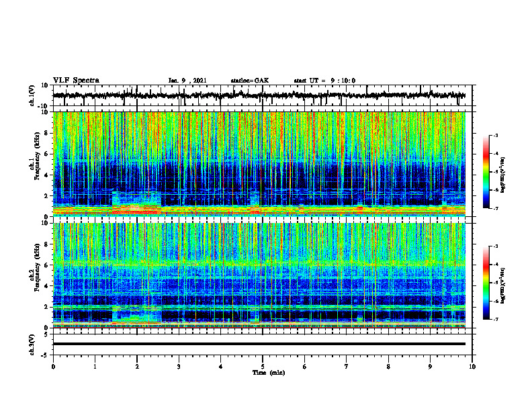Click time axis tick label "2"
The height and width of the screenshot is (411, 532).
tap(137, 367)
